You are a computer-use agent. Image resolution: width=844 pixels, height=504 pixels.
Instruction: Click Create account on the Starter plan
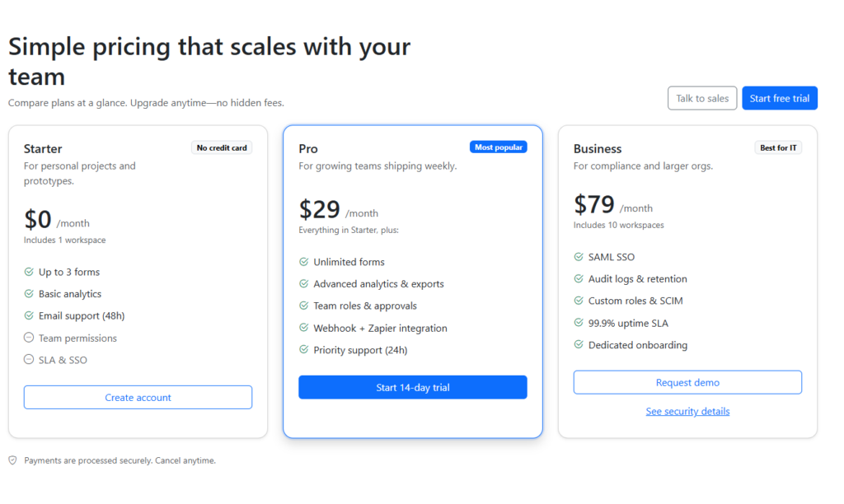click(138, 397)
